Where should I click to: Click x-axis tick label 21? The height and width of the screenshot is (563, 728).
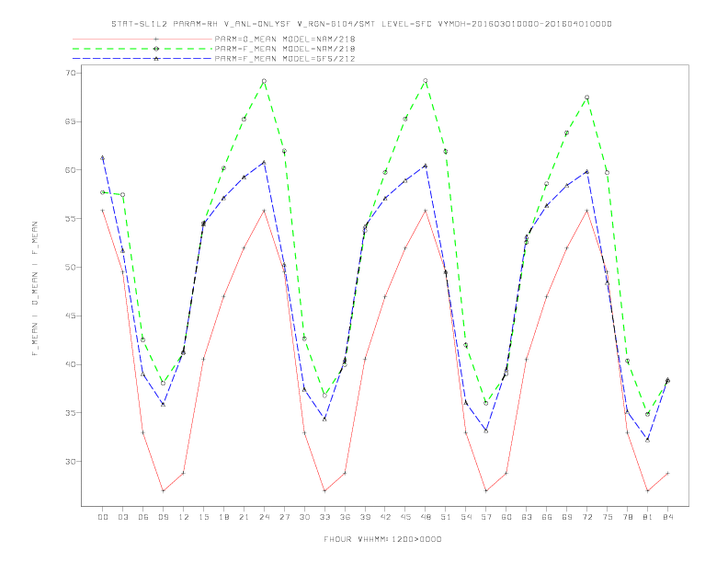(244, 517)
